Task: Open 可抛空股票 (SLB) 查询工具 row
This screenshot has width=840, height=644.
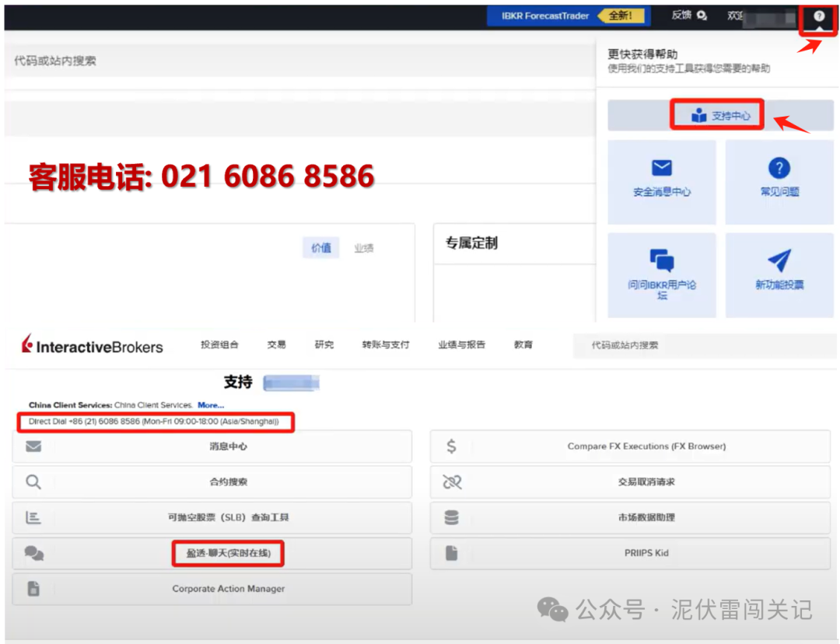Action: 212,517
